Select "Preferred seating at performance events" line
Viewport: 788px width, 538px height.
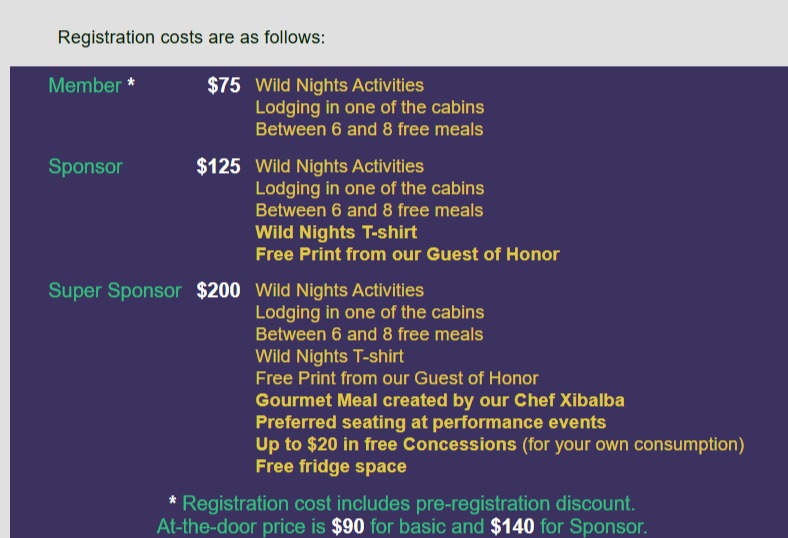pyautogui.click(x=430, y=422)
